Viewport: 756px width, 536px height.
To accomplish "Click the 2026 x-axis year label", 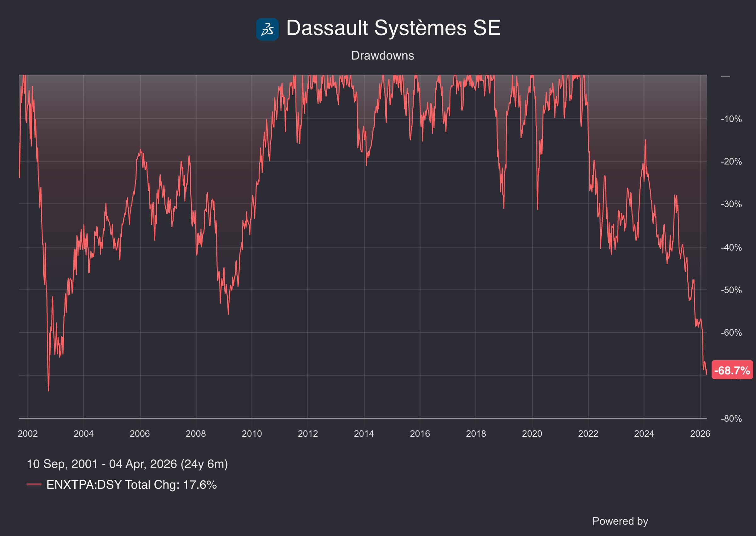I will (x=700, y=433).
